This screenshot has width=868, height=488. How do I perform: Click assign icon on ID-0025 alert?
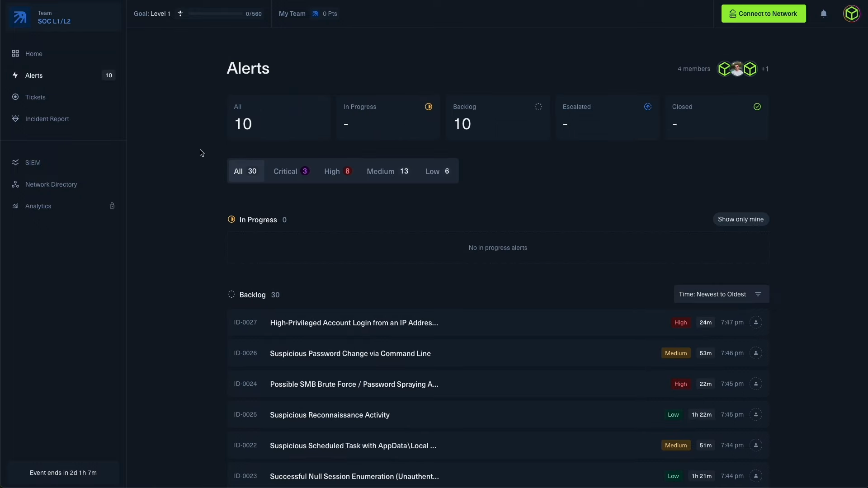tap(756, 414)
